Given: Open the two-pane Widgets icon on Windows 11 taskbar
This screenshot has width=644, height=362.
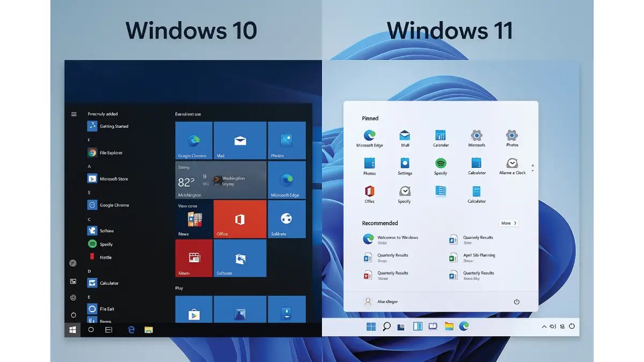Looking at the screenshot, I should (418, 326).
